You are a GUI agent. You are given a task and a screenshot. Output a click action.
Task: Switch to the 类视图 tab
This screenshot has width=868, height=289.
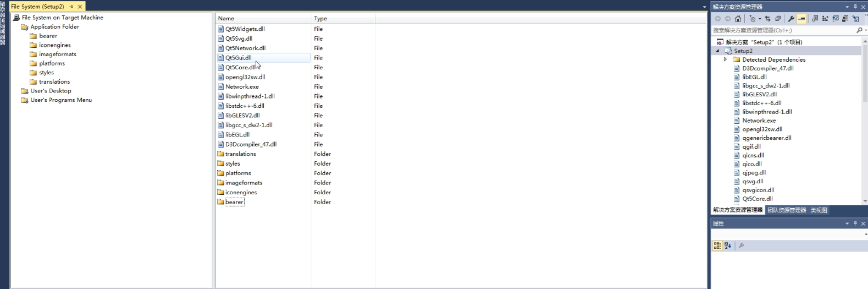click(819, 210)
